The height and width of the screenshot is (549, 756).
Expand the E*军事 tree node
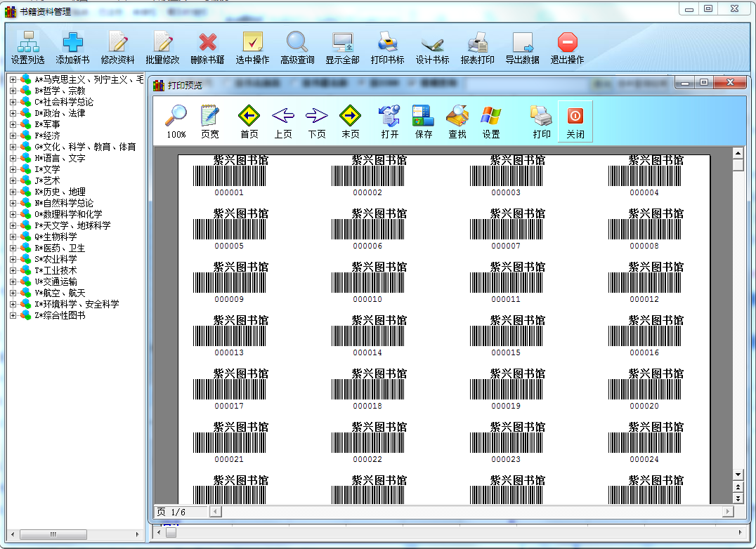[x=13, y=124]
